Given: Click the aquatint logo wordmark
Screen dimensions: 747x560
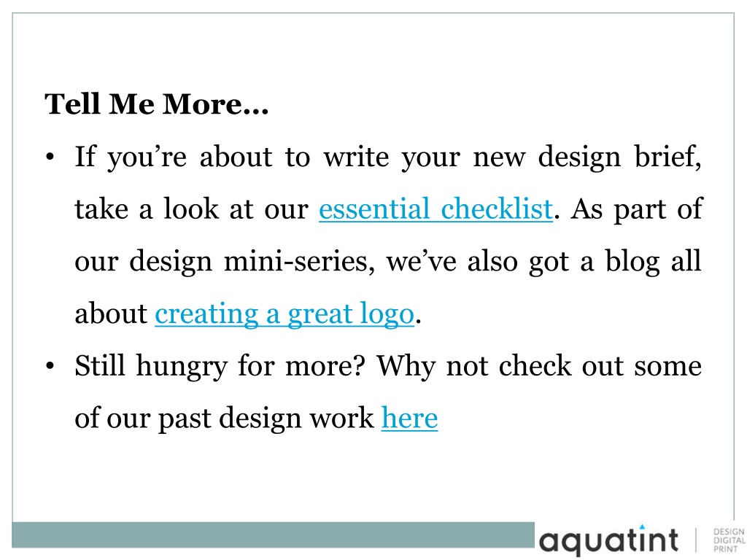Looking at the screenshot, I should tap(608, 541).
